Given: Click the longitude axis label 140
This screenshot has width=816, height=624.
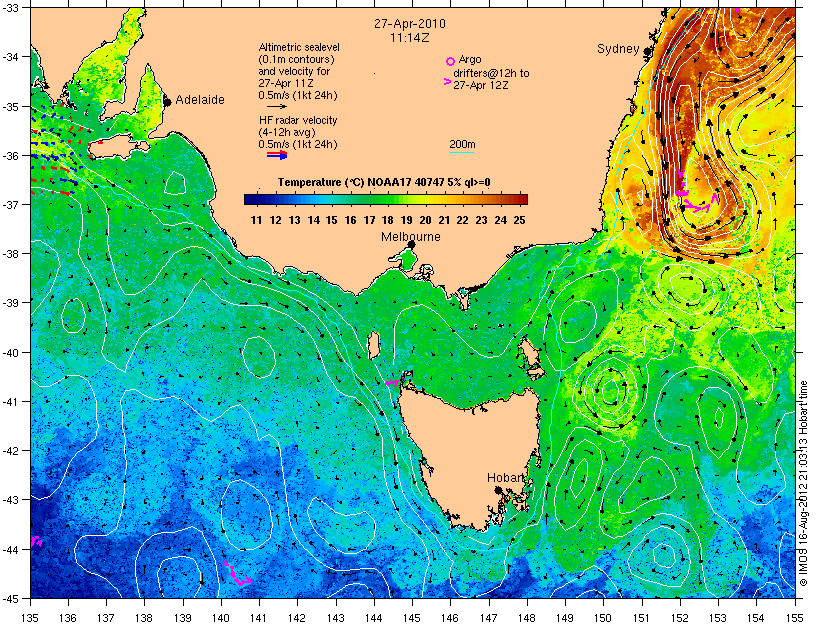Looking at the screenshot, I should pyautogui.click(x=221, y=618).
